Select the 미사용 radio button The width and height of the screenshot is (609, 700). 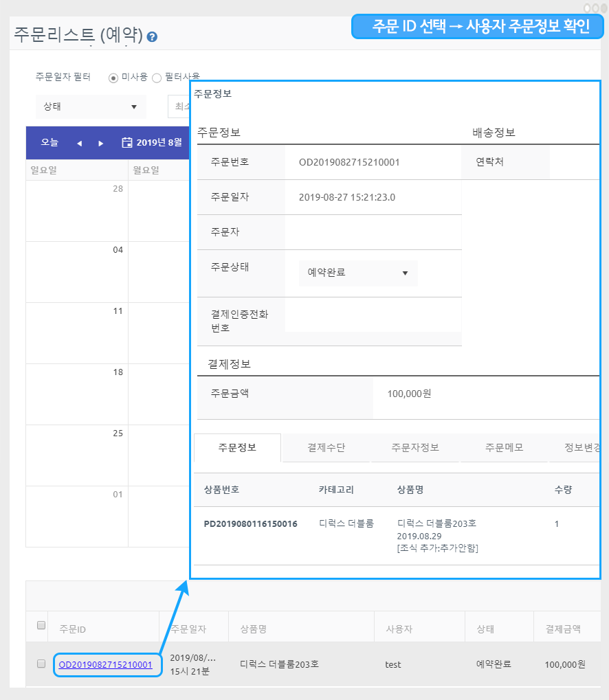pos(113,78)
